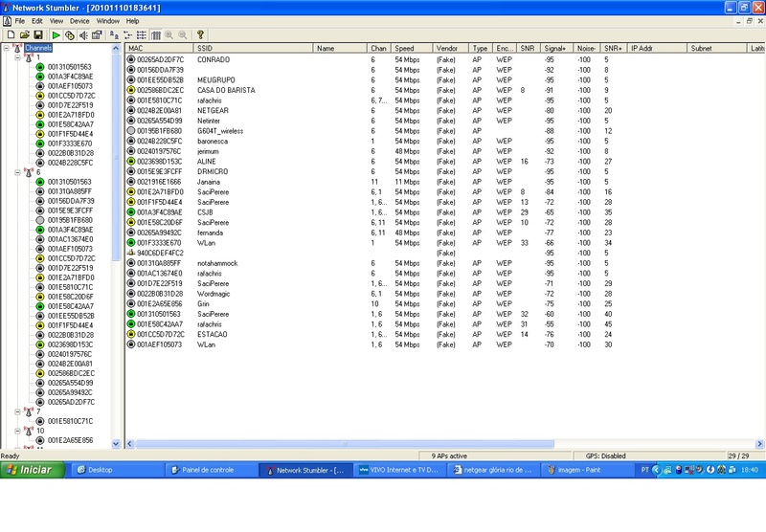Open the Help question mark icon
This screenshot has height=532, width=766.
[x=200, y=34]
